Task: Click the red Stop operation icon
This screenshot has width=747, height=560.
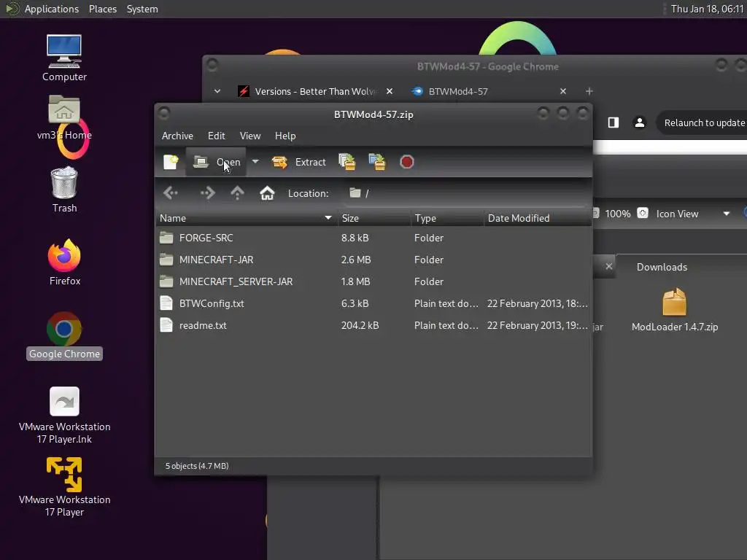Action: 407,162
